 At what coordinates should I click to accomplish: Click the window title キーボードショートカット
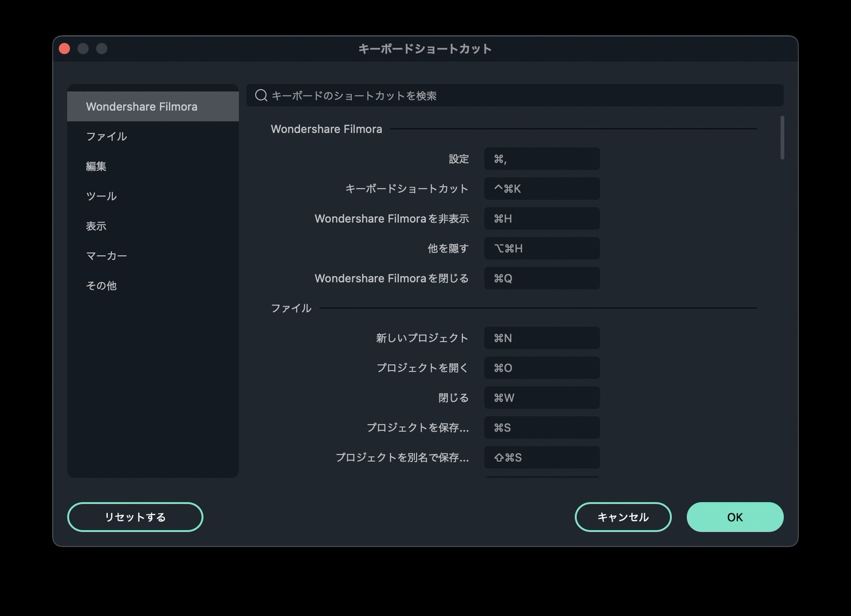point(425,49)
